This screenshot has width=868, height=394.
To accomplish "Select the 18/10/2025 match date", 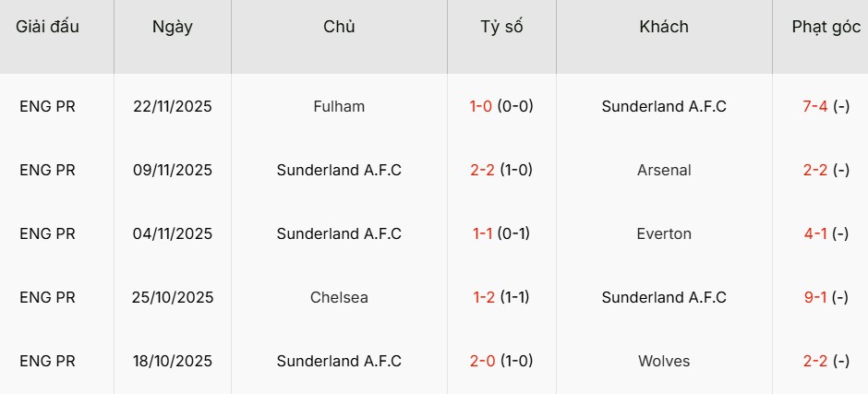I will pos(173,361).
